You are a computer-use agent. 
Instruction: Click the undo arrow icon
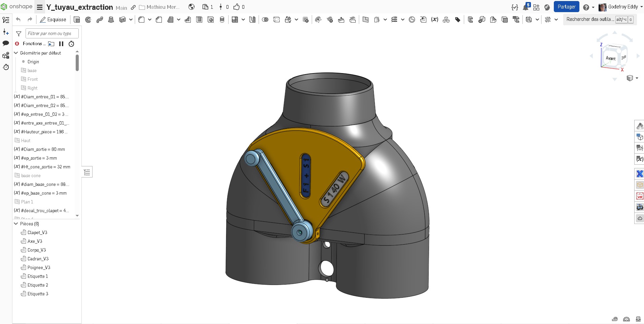pyautogui.click(x=18, y=20)
